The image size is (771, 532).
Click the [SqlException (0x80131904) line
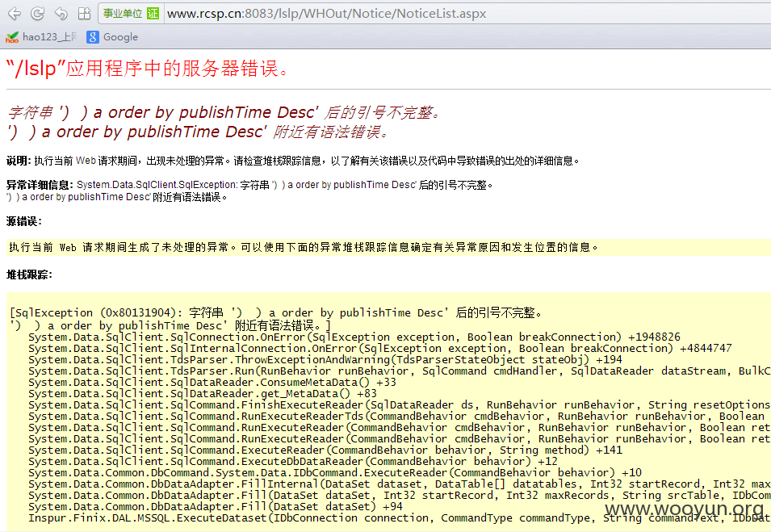(275, 312)
